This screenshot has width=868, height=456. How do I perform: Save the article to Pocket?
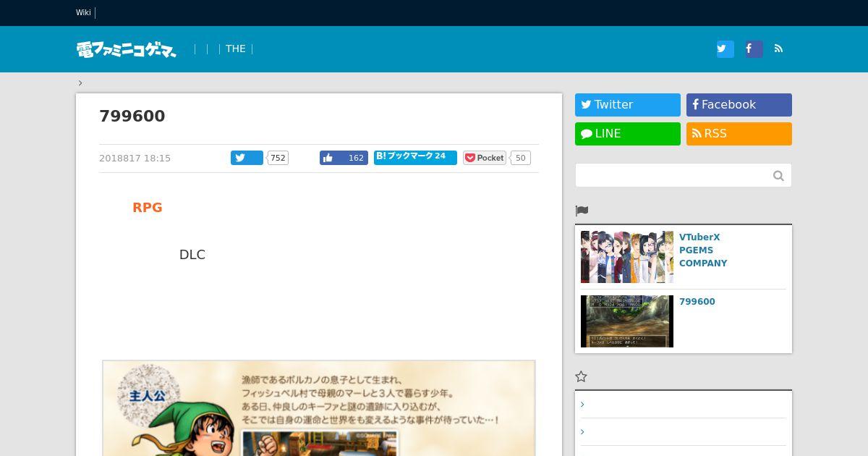(x=484, y=158)
